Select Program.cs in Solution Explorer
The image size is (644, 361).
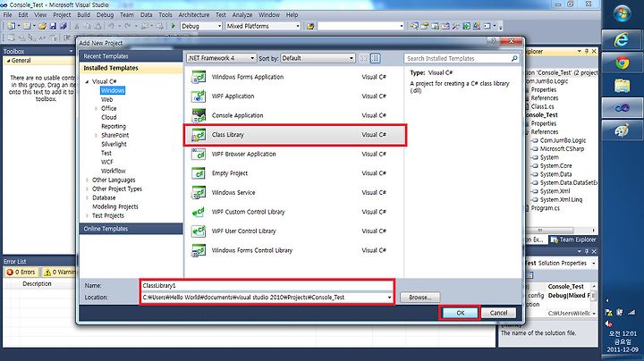click(545, 208)
